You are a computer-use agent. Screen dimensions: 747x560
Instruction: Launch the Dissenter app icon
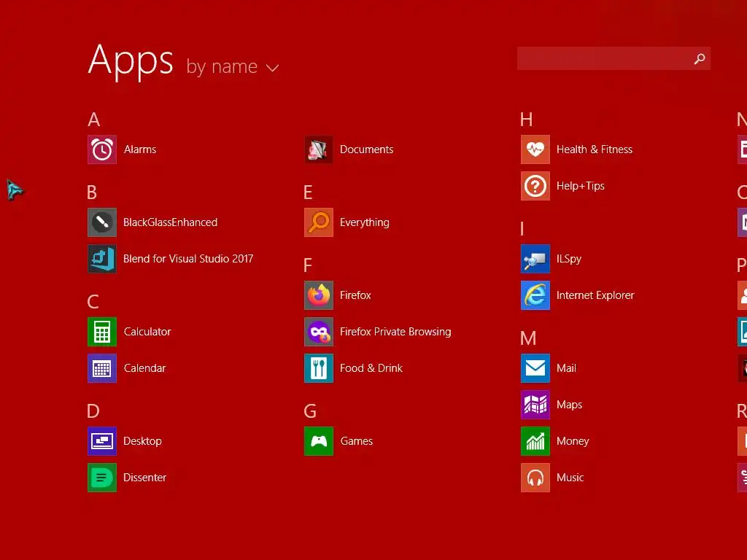point(102,478)
